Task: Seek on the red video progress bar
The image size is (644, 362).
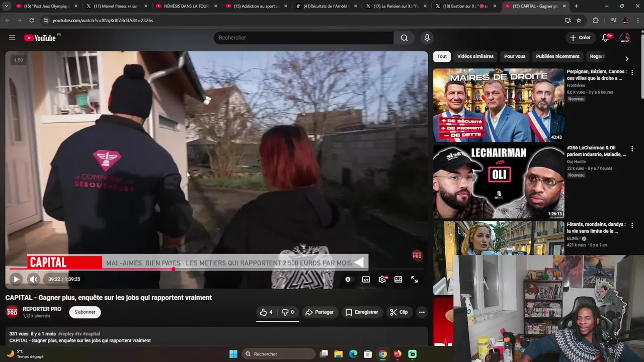Action: [216, 269]
